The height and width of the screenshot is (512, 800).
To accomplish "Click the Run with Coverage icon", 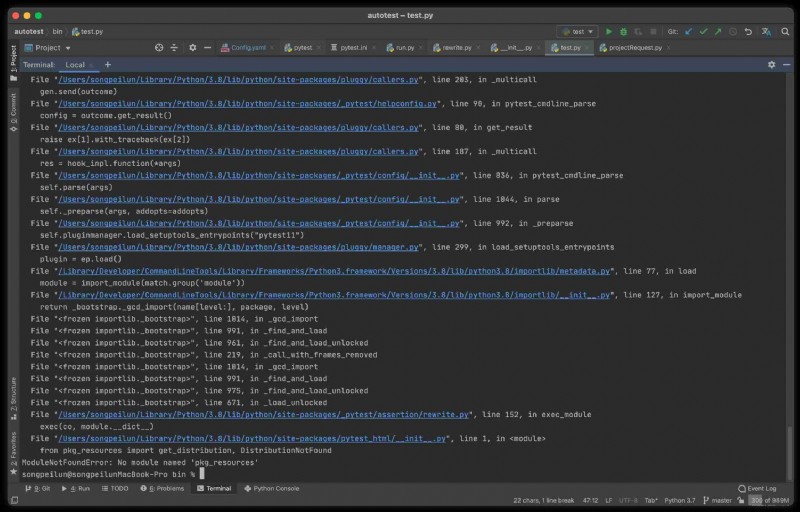I will point(638,32).
